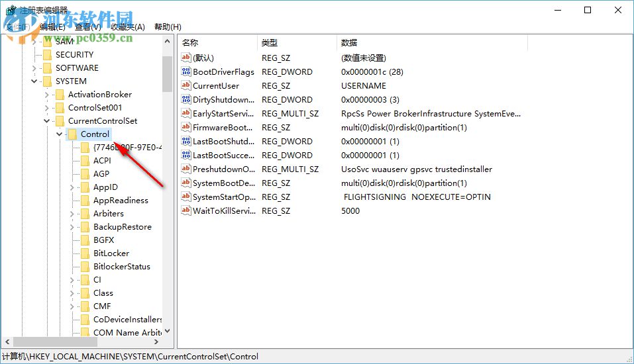The width and height of the screenshot is (634, 364).
Task: Click the DWORD icon next to BootDriverFlags
Action: (x=186, y=72)
